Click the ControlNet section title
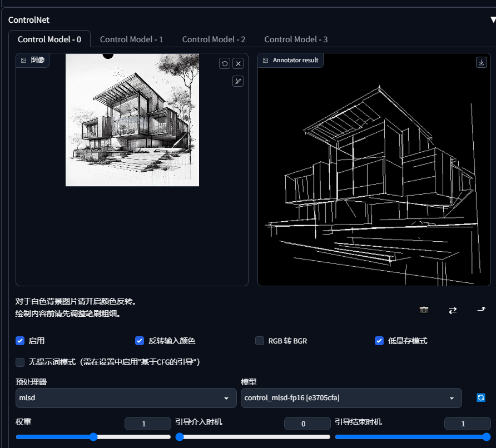Image resolution: width=496 pixels, height=448 pixels. coord(29,20)
